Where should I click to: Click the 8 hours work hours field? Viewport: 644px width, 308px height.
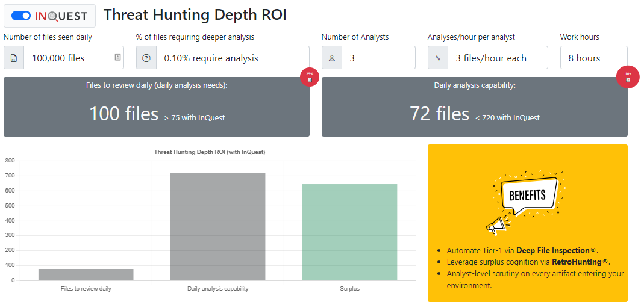[x=594, y=58]
